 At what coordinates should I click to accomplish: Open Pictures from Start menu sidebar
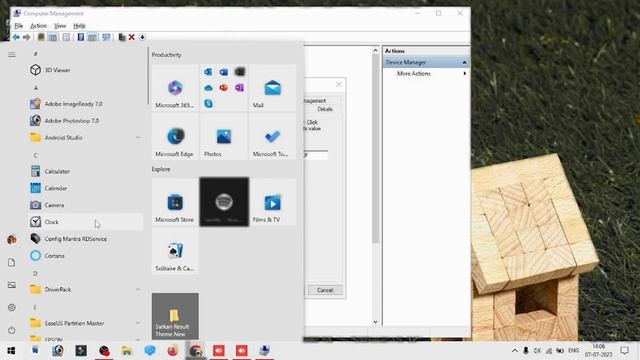click(11, 285)
